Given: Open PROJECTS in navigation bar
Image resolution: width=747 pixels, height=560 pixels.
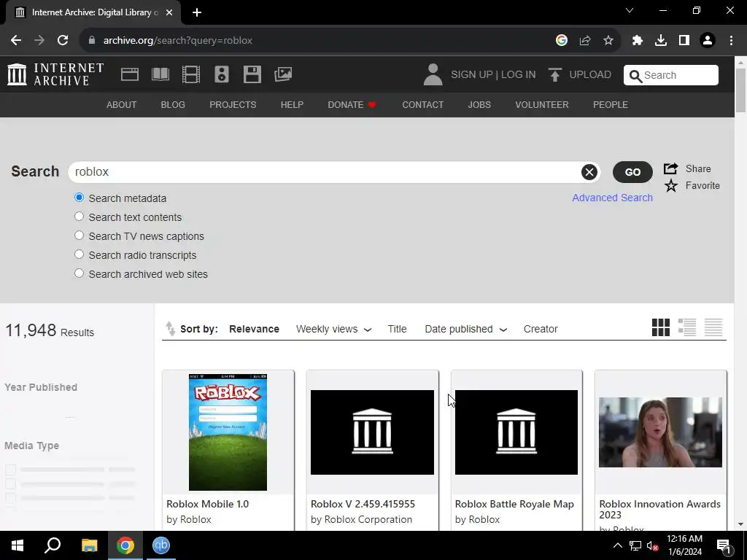Looking at the screenshot, I should click(233, 105).
